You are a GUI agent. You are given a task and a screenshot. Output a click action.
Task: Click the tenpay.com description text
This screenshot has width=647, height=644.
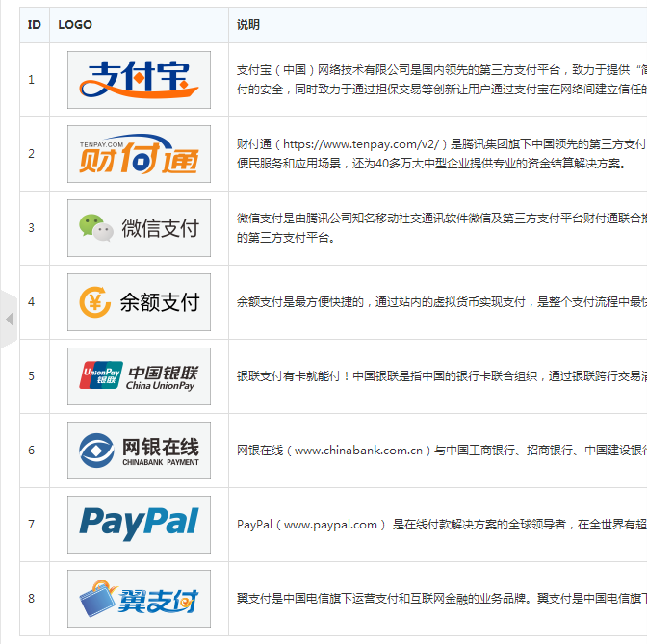tap(442, 154)
